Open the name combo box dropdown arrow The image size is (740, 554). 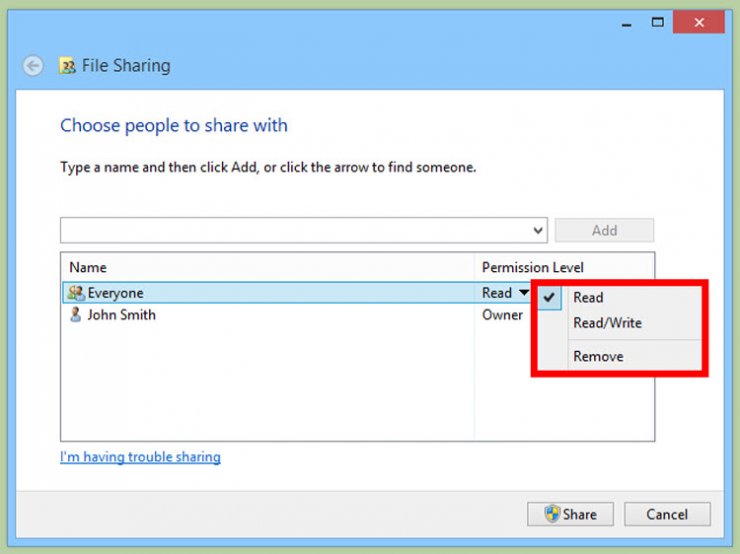click(x=538, y=230)
